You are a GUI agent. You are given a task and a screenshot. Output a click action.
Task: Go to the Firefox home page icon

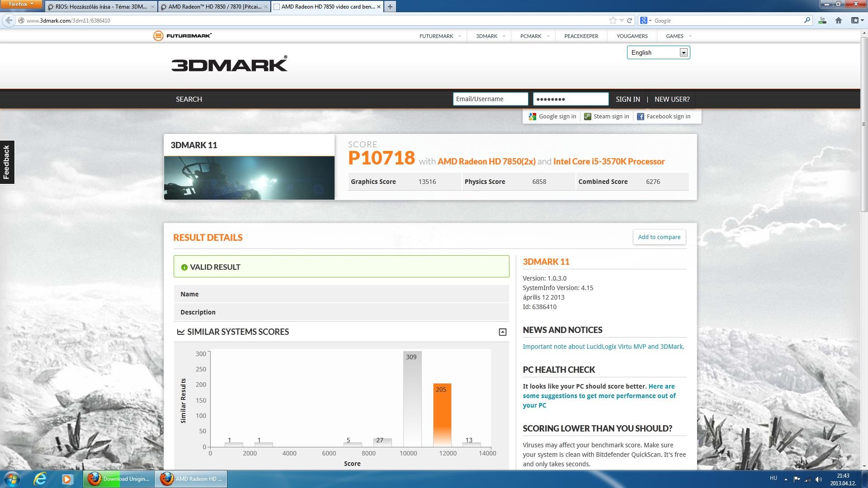point(838,20)
